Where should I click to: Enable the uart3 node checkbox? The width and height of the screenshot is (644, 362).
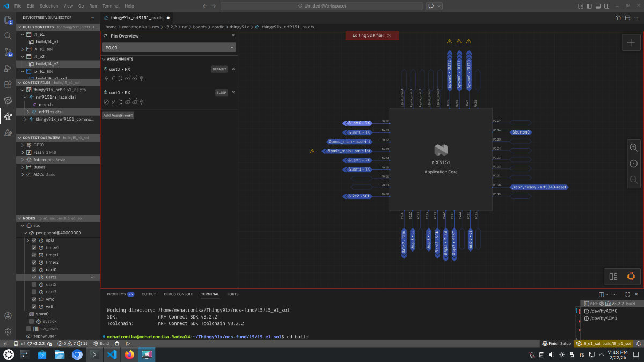click(x=34, y=292)
